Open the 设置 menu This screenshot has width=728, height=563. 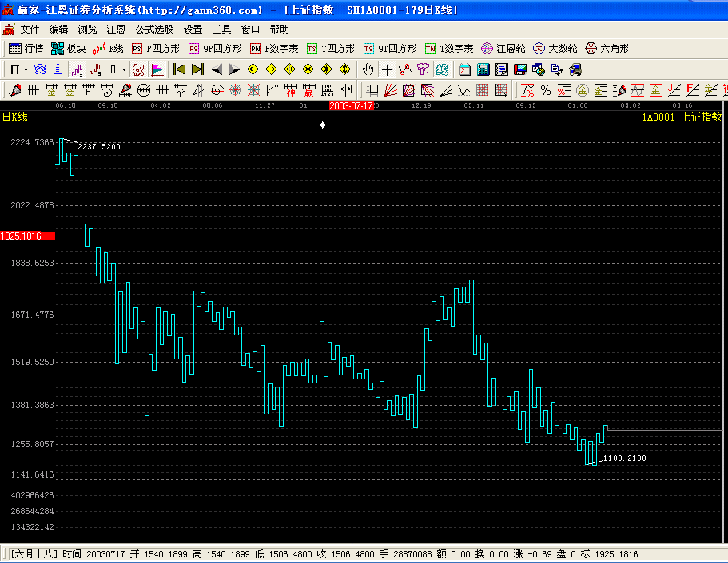coord(193,29)
